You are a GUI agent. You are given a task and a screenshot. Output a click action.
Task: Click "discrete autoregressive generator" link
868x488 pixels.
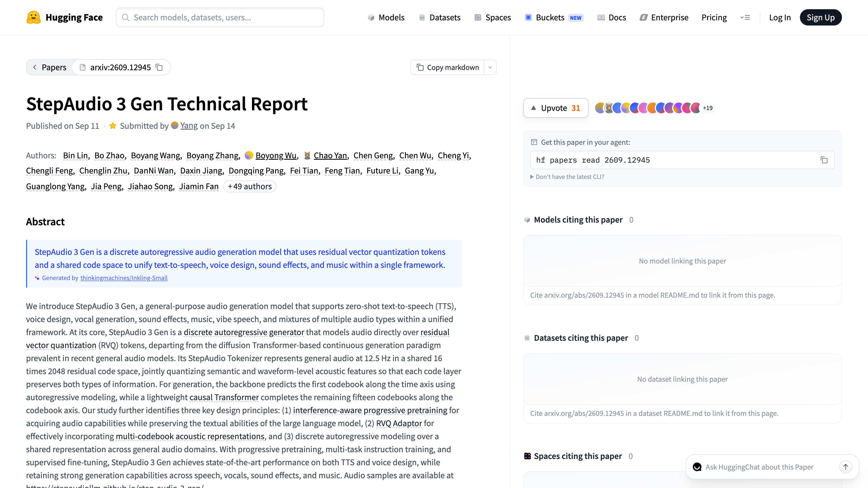[x=244, y=332]
